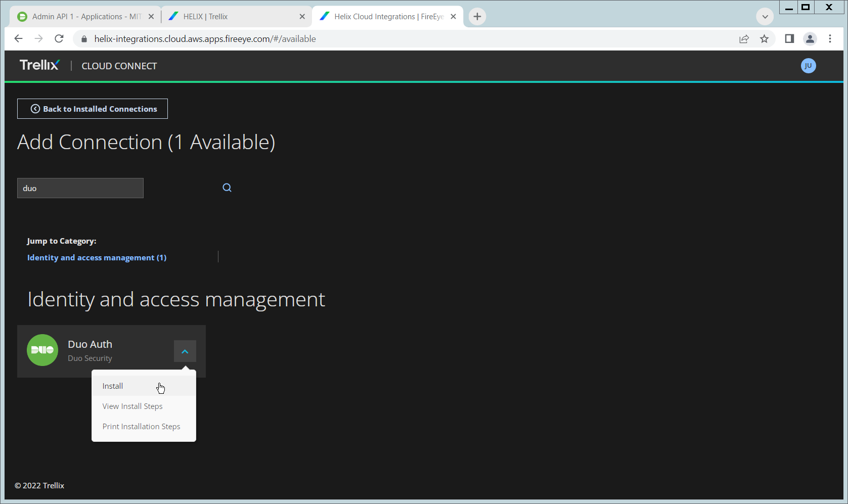This screenshot has width=848, height=504.
Task: Select Print Installation Steps option
Action: [x=141, y=427]
